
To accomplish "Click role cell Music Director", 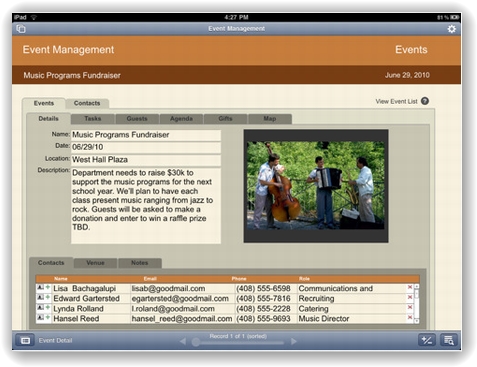I will point(324,319).
